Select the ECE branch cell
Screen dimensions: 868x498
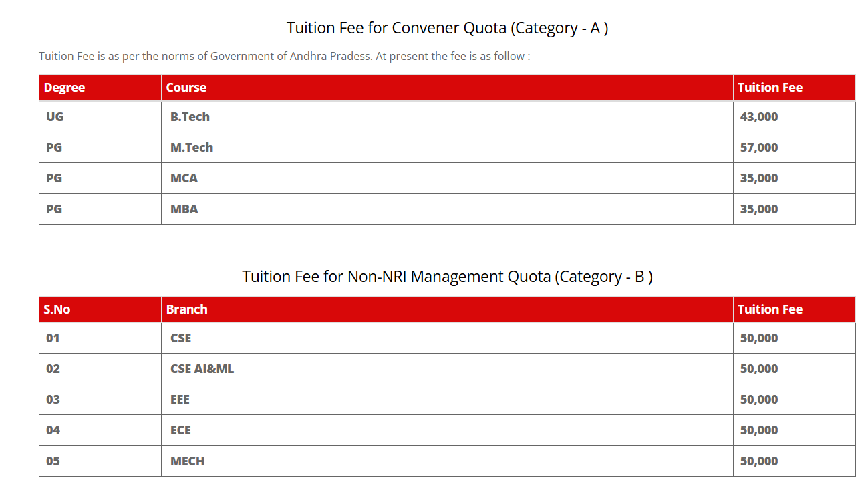tap(180, 430)
